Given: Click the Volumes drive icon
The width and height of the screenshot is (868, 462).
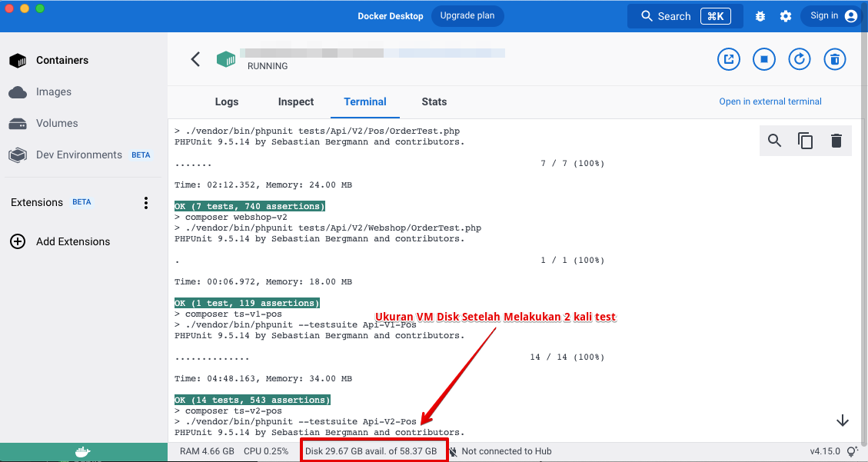Looking at the screenshot, I should coord(18,124).
